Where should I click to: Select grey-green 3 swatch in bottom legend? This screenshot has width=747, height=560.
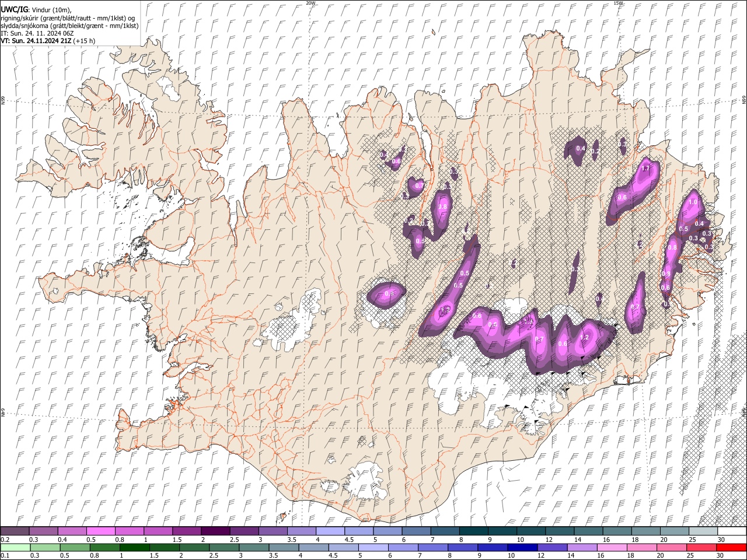click(254, 548)
